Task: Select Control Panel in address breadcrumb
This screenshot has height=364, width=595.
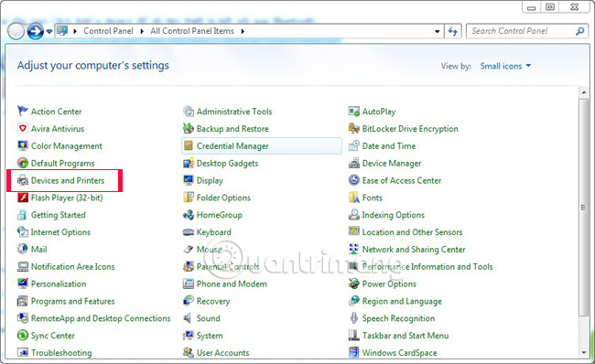Action: (x=108, y=31)
